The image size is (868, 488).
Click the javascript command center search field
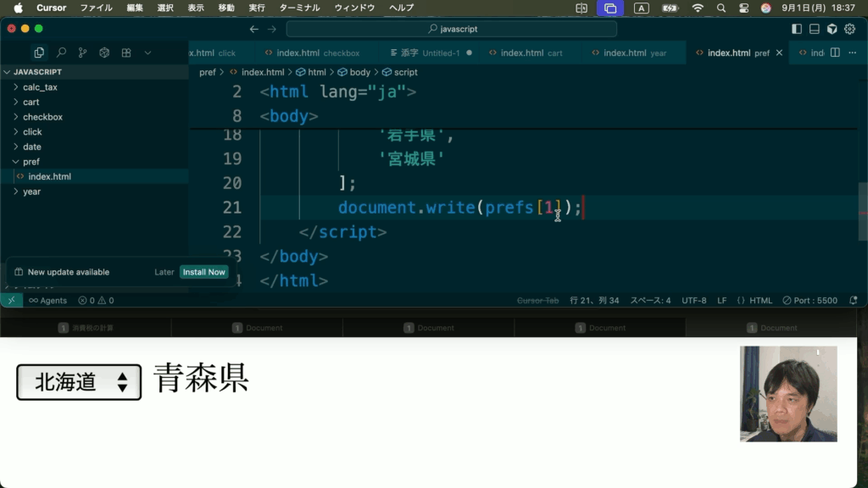pyautogui.click(x=451, y=29)
